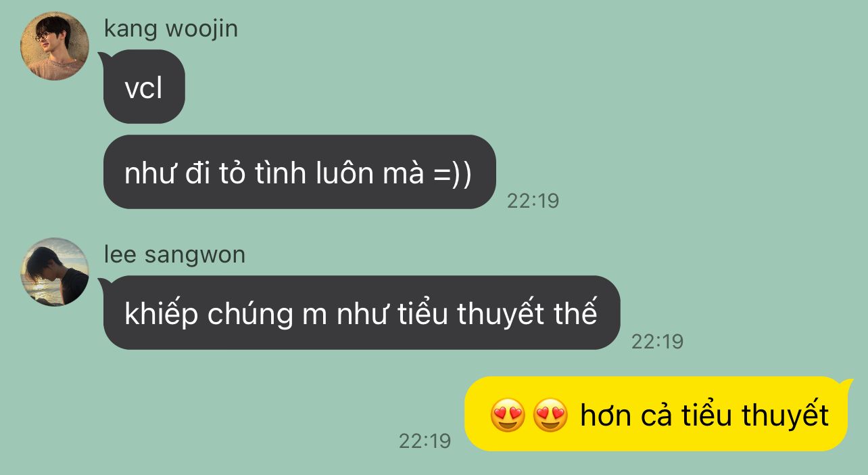Click the kang woojin sender name
Screen dimensions: 868x475
click(171, 29)
